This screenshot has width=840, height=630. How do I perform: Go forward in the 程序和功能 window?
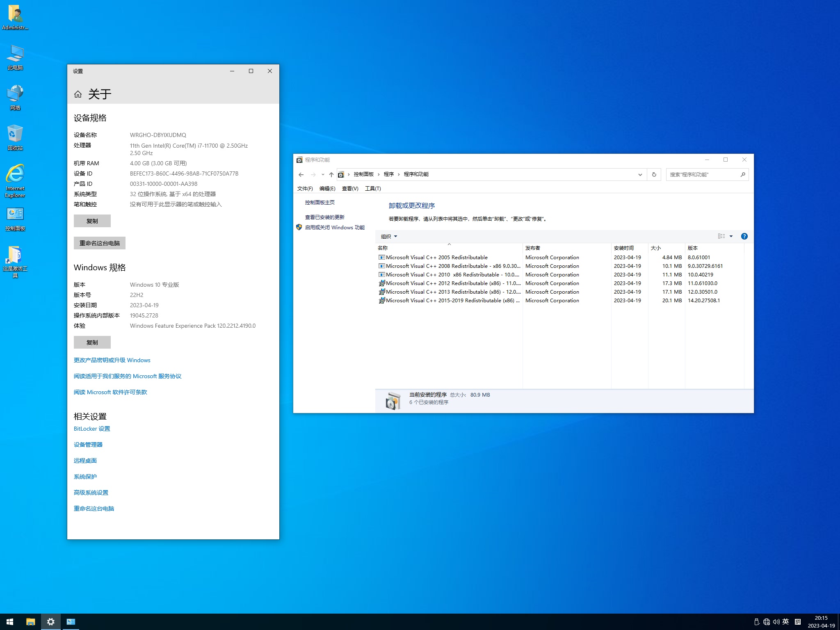[x=313, y=174]
